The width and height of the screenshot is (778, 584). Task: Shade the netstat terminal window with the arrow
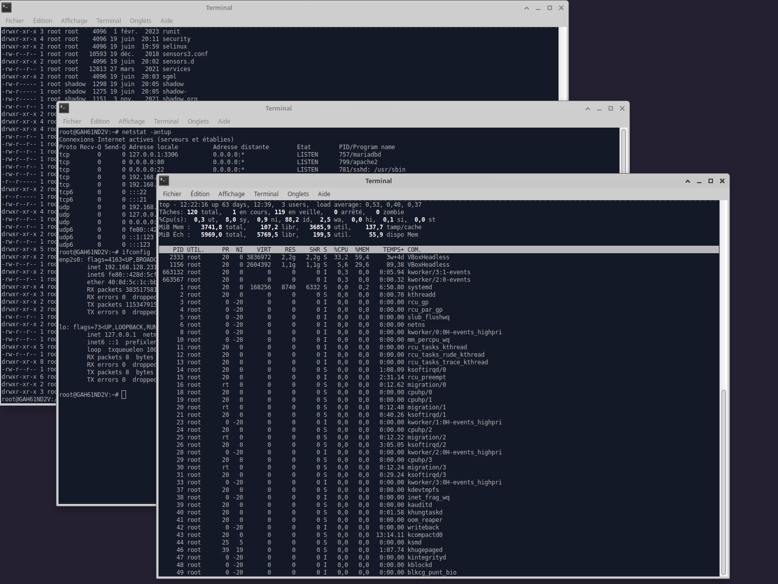pos(588,108)
